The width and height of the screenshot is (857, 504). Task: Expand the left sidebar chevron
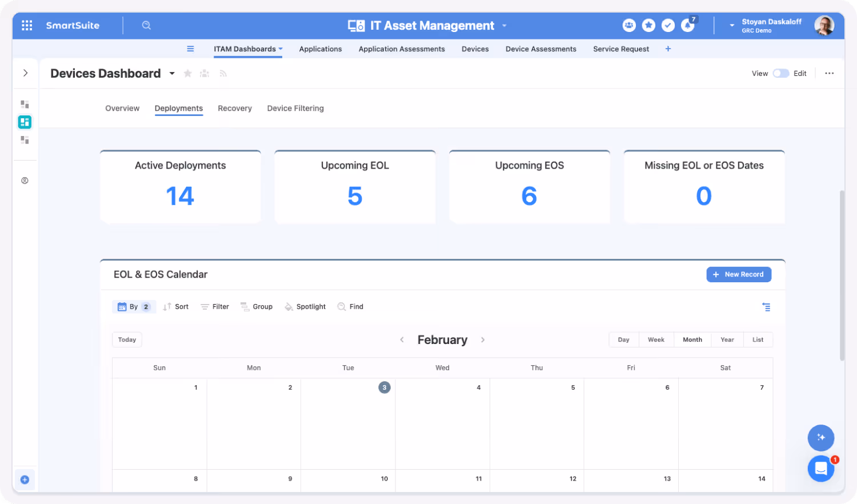click(25, 73)
